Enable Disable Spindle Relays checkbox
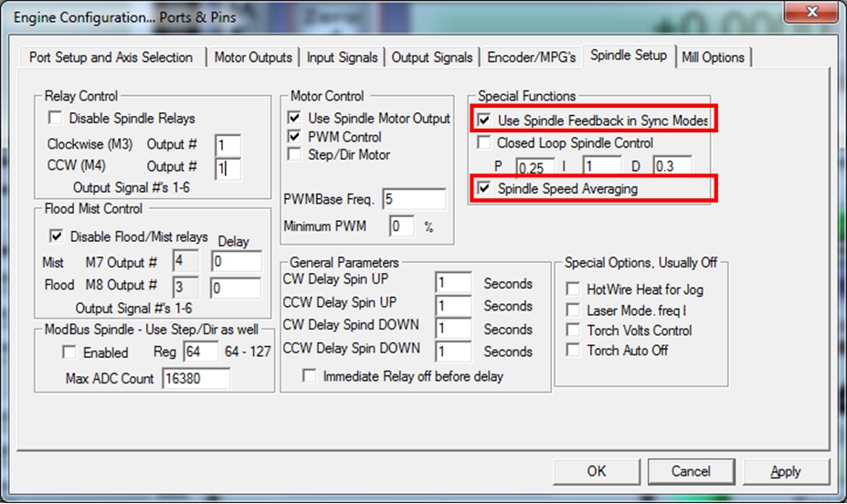This screenshot has height=504, width=847. 56,118
